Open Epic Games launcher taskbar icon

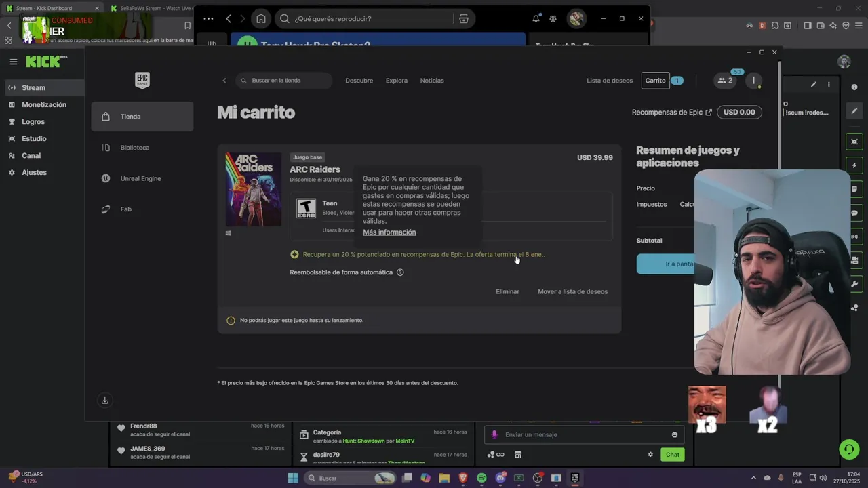(574, 478)
